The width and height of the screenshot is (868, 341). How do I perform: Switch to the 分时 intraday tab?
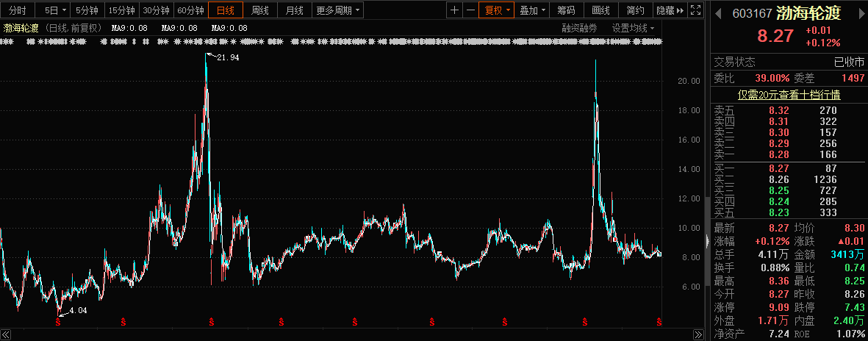pos(18,10)
